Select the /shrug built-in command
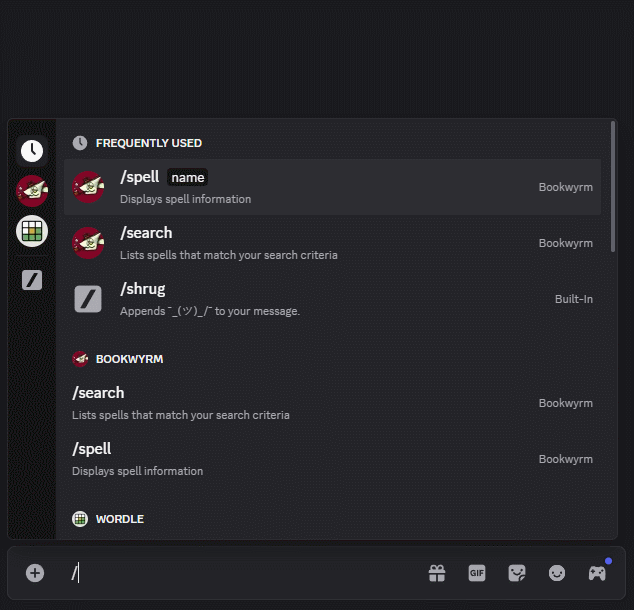The width and height of the screenshot is (634, 610). (x=332, y=299)
